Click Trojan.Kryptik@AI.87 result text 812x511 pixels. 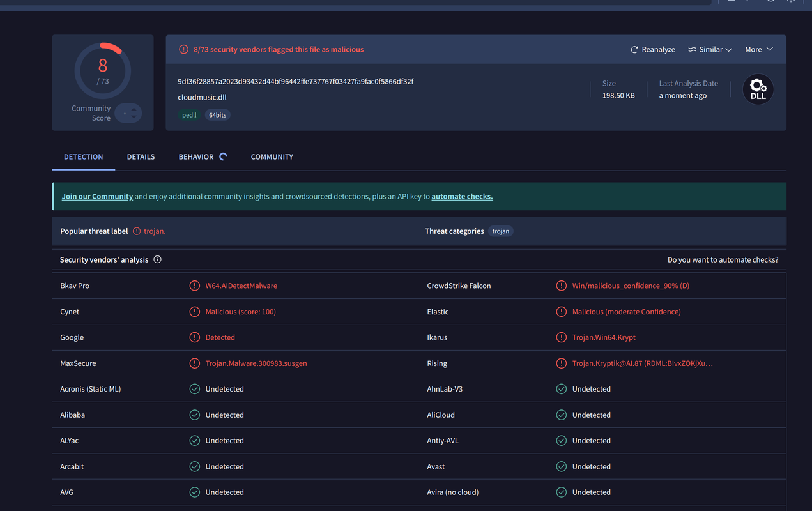[x=643, y=363]
